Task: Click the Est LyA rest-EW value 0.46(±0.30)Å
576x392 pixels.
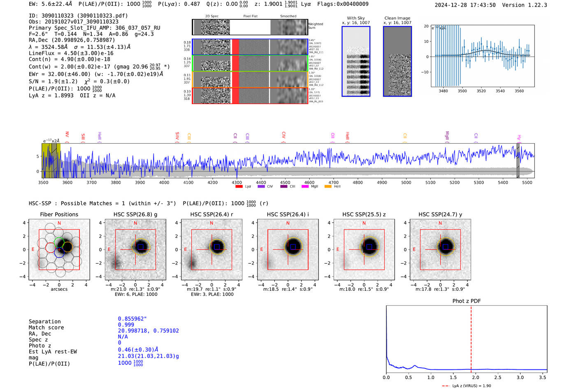Action: (x=138, y=350)
